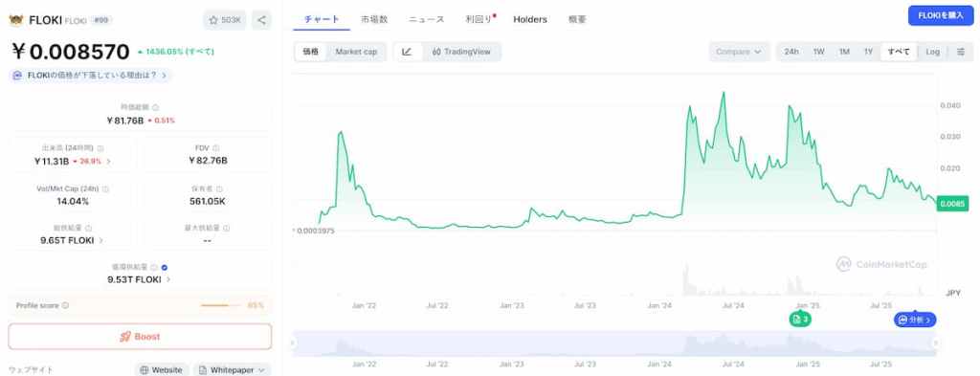
Task: Click the mini overview chart navigator area
Action: 613,343
